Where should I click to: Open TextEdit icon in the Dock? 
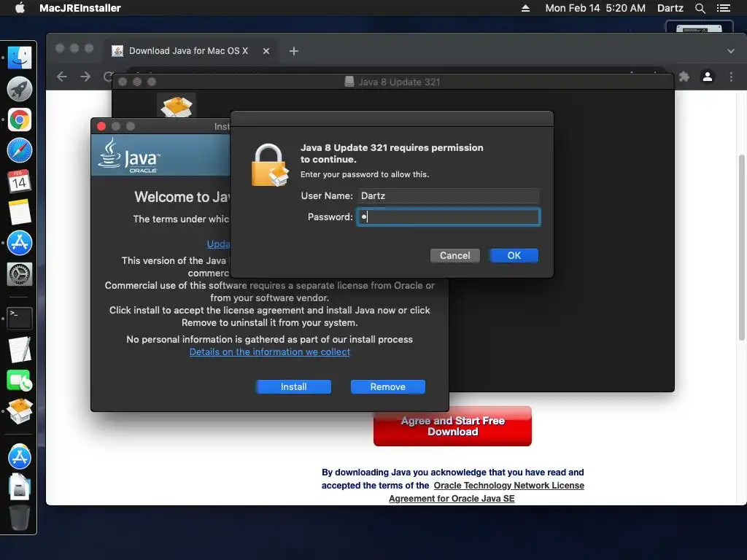[x=20, y=349]
